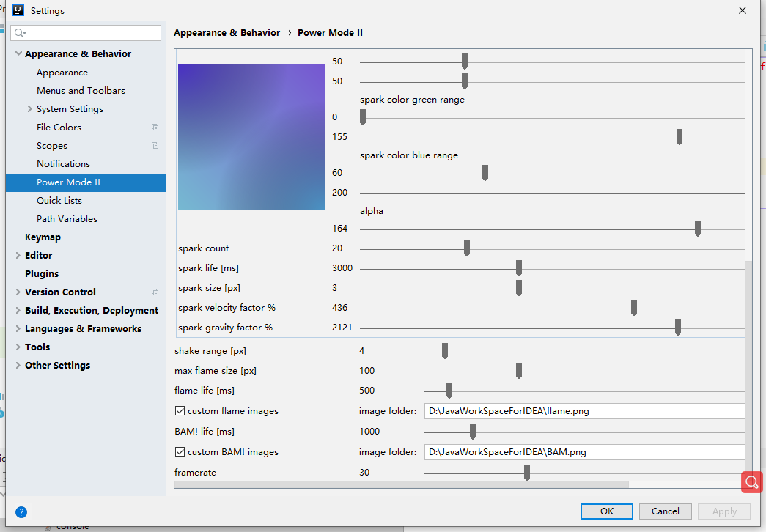Click the project badge icon next to Scopes
The width and height of the screenshot is (766, 532).
pos(155,145)
